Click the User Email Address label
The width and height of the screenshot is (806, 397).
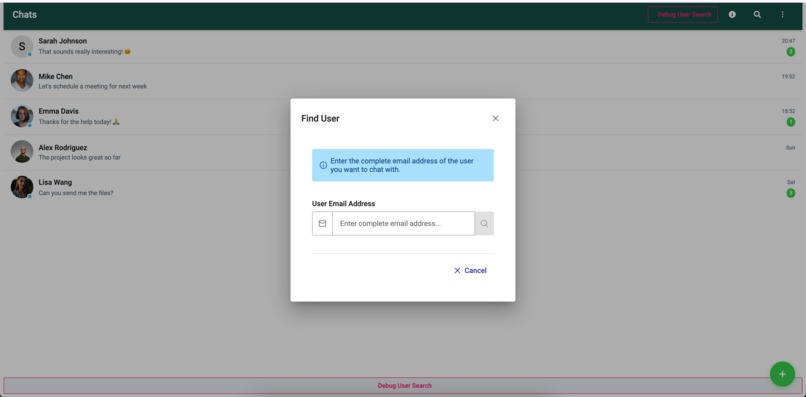343,204
